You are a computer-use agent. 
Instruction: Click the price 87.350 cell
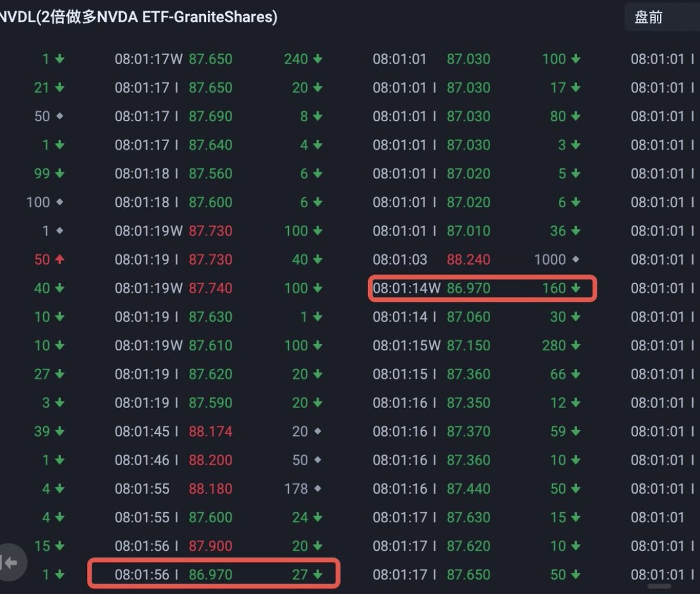pyautogui.click(x=468, y=403)
